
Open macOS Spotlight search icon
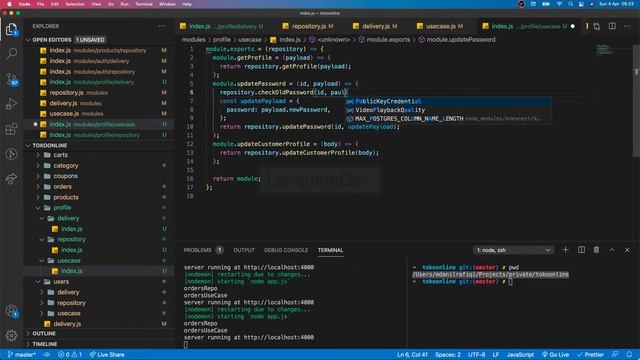pyautogui.click(x=570, y=4)
